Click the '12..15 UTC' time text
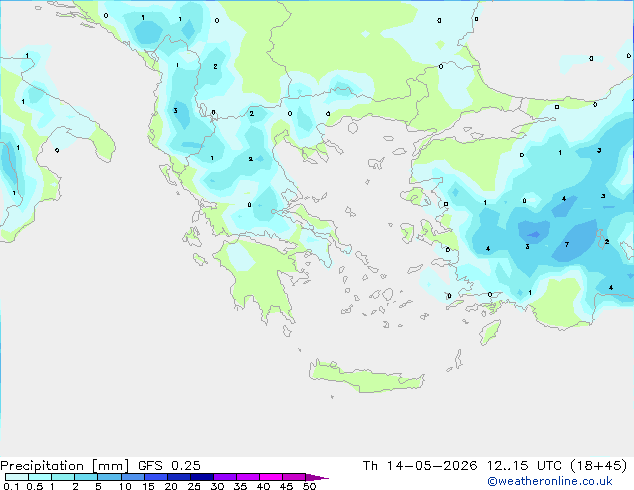 click(x=524, y=466)
